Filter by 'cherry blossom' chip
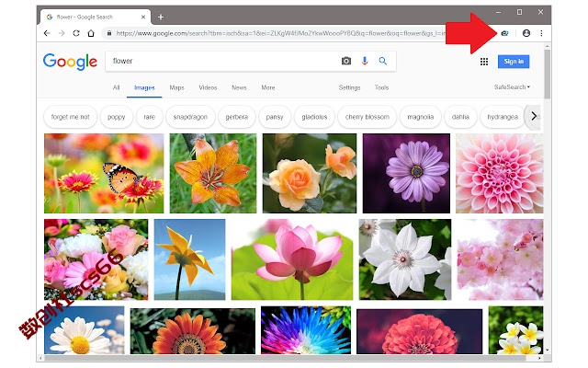Viewport: 588px width, 368px height. point(367,117)
